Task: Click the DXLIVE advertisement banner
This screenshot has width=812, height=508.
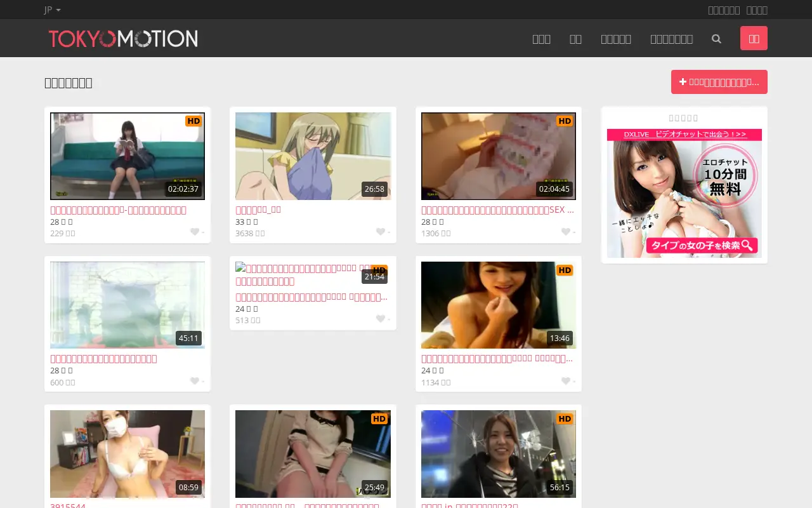Action: (x=684, y=193)
